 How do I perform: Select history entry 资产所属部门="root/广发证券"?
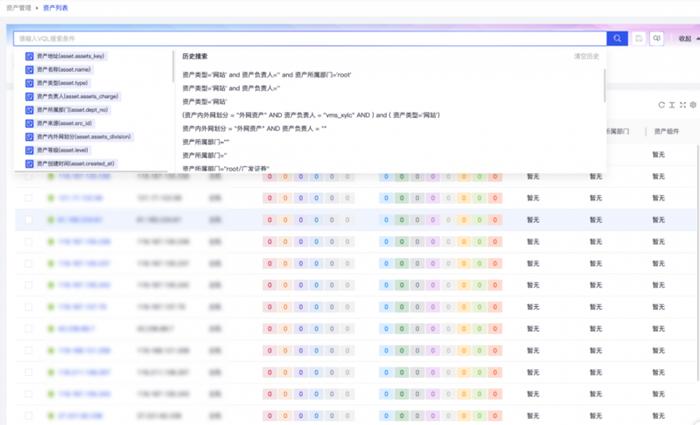[226, 169]
